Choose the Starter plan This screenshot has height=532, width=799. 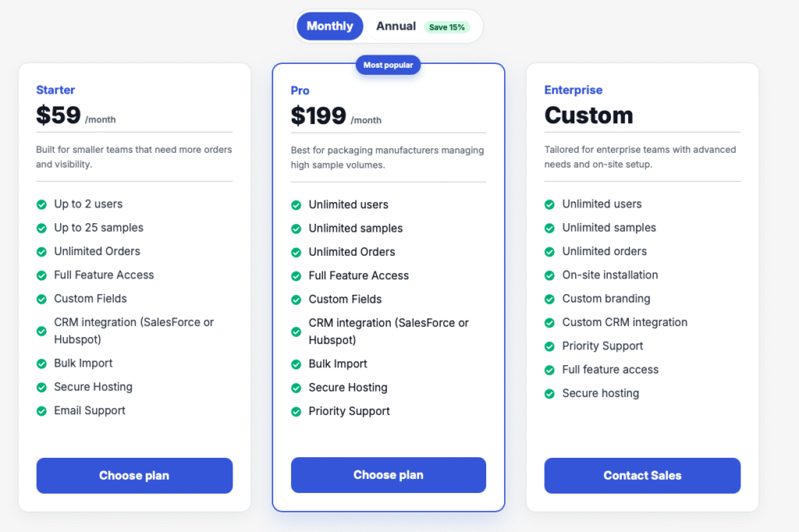click(134, 475)
